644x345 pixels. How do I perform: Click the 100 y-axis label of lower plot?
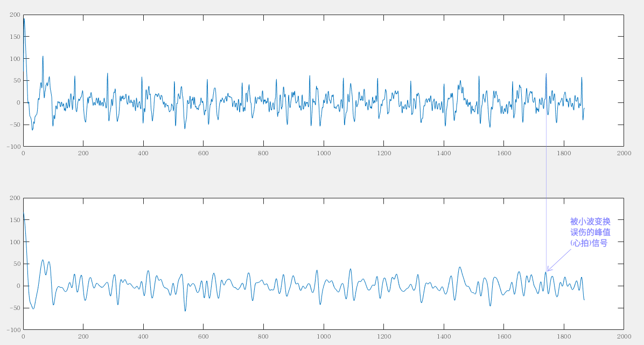point(15,242)
